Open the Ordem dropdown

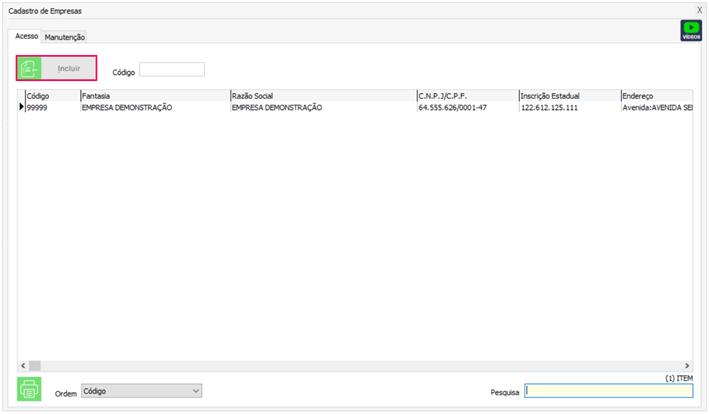141,391
